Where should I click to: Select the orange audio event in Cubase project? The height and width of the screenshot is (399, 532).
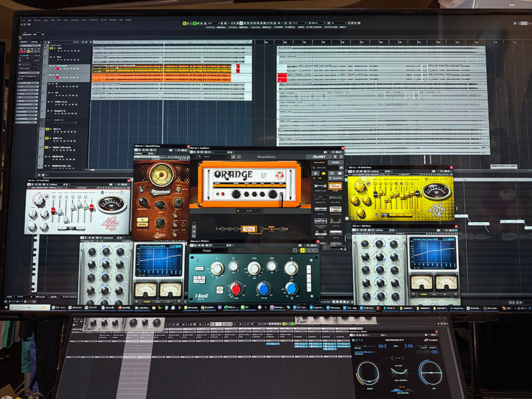click(x=162, y=78)
